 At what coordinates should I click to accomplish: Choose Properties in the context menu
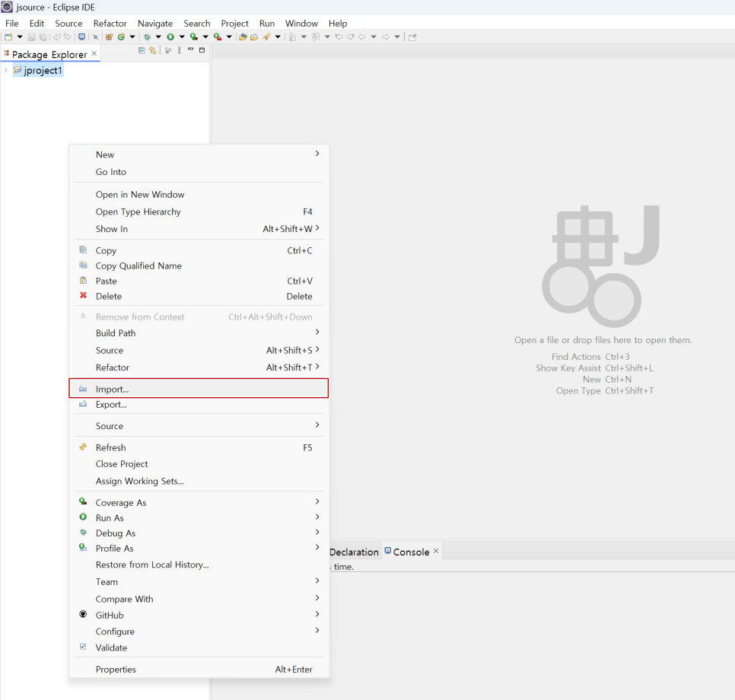(x=199, y=669)
